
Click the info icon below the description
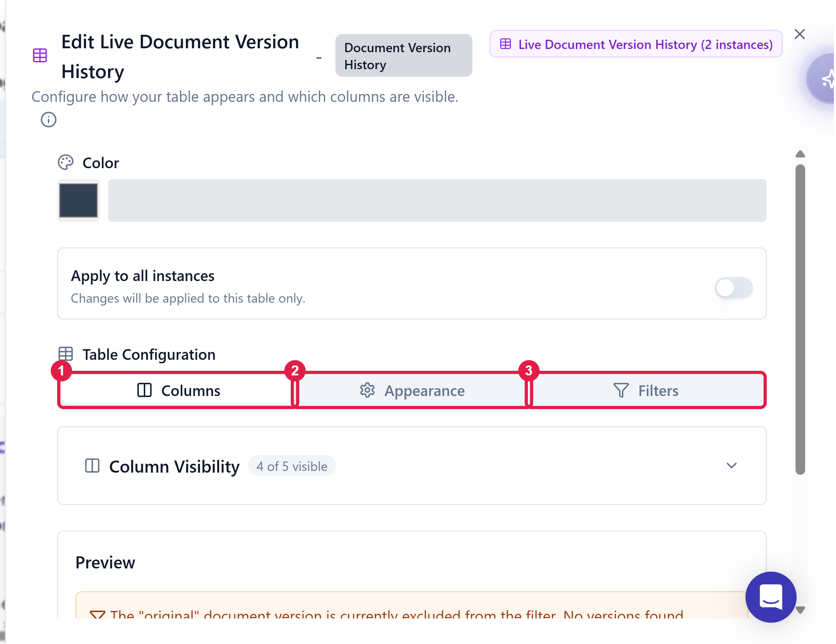49,120
